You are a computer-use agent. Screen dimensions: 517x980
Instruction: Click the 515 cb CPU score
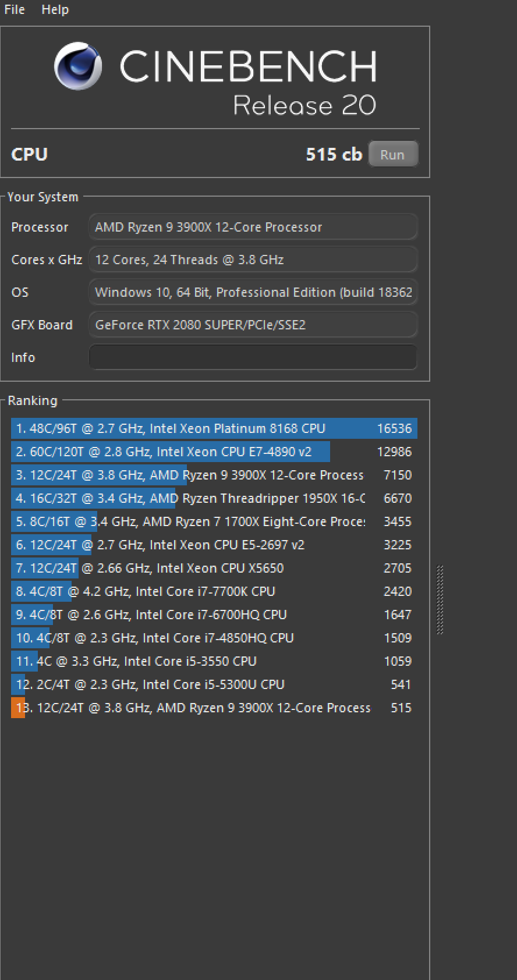click(x=334, y=154)
